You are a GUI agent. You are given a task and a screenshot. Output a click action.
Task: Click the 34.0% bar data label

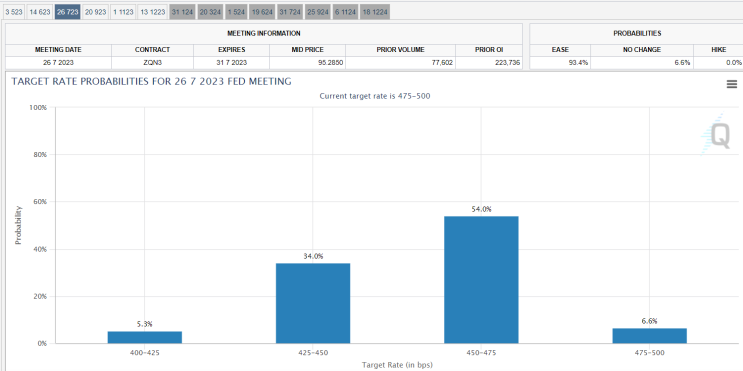(313, 256)
